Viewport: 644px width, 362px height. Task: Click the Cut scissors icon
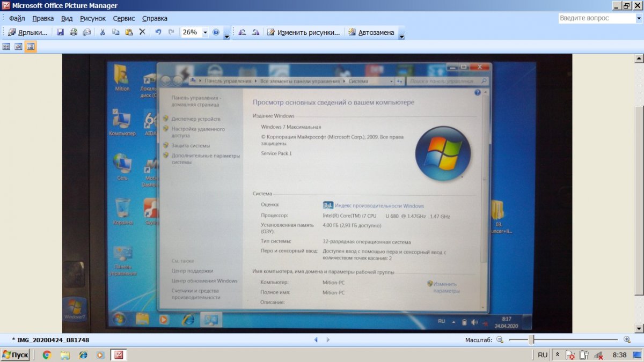[102, 32]
